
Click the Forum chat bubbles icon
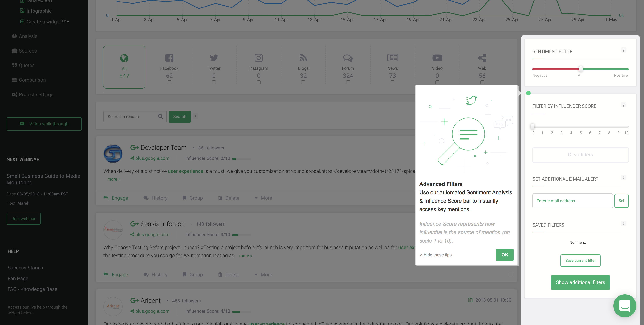[x=348, y=58]
